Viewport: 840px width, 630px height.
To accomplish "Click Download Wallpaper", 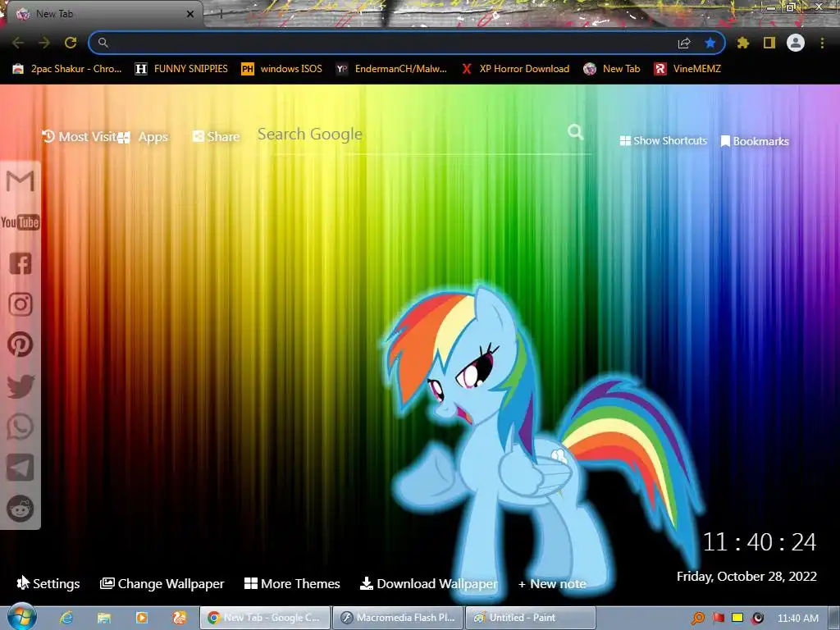I will [428, 583].
